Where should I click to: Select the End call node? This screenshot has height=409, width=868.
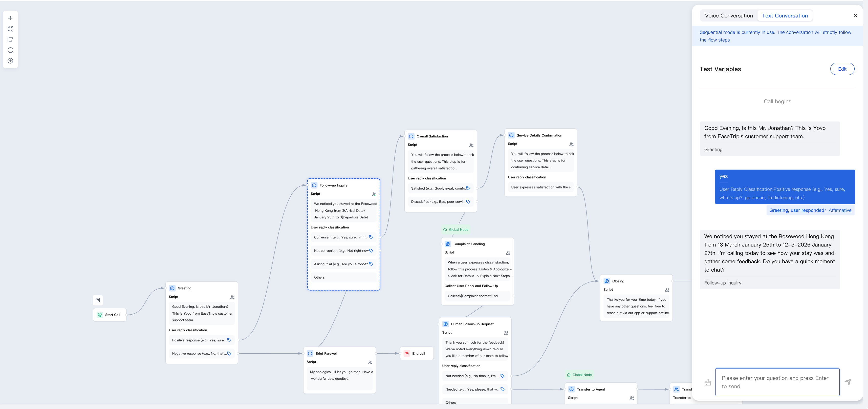point(417,353)
